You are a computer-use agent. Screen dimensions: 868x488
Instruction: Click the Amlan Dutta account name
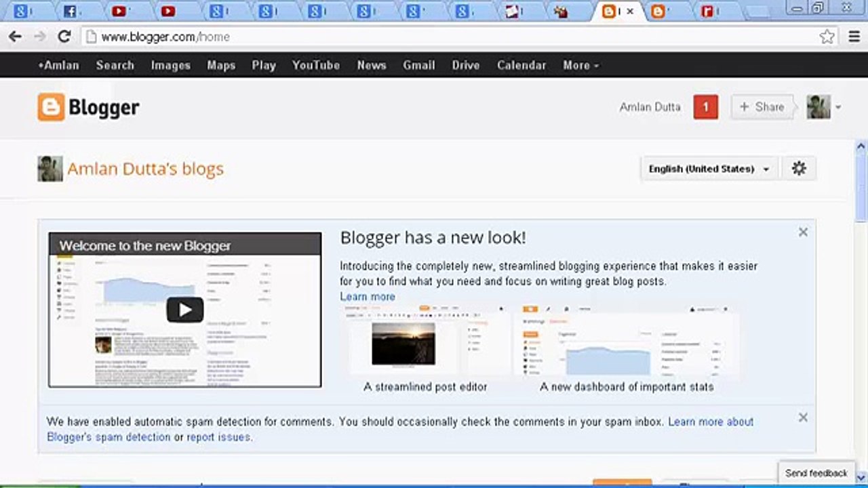(650, 107)
